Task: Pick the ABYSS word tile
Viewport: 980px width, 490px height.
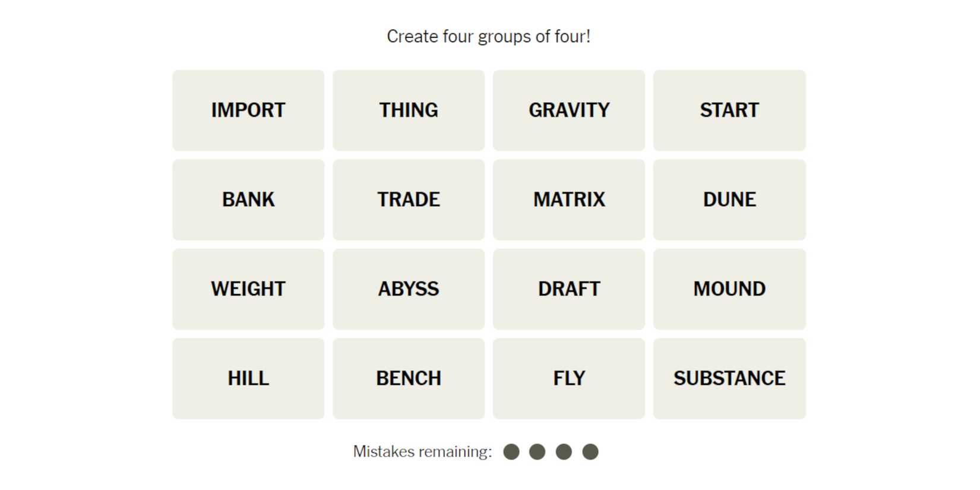Action: [409, 289]
